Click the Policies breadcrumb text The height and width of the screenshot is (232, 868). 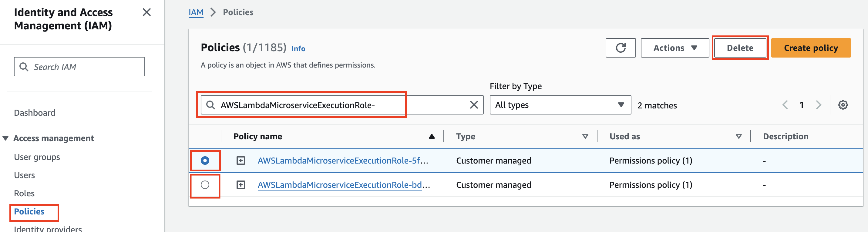238,12
